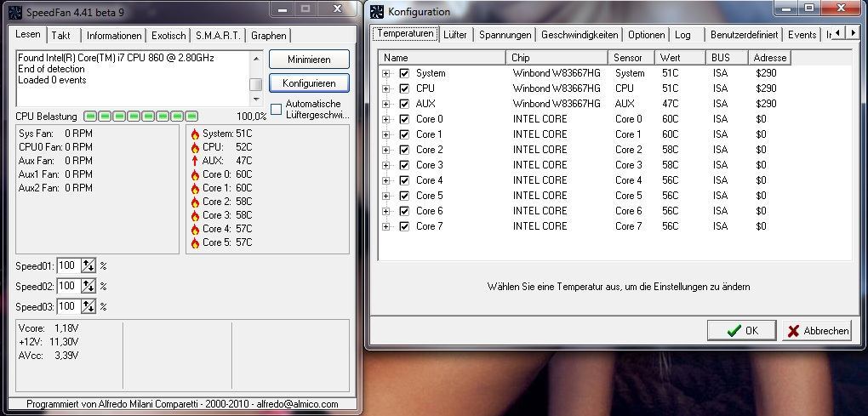Click the flame icon beside Core 3: 58C
This screenshot has width=868, height=416.
tap(195, 216)
